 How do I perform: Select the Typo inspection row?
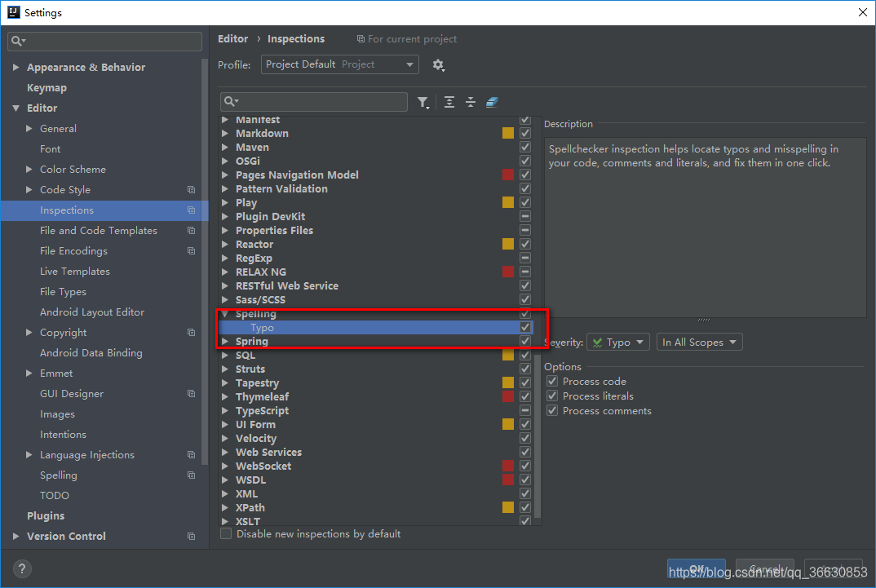pyautogui.click(x=375, y=327)
